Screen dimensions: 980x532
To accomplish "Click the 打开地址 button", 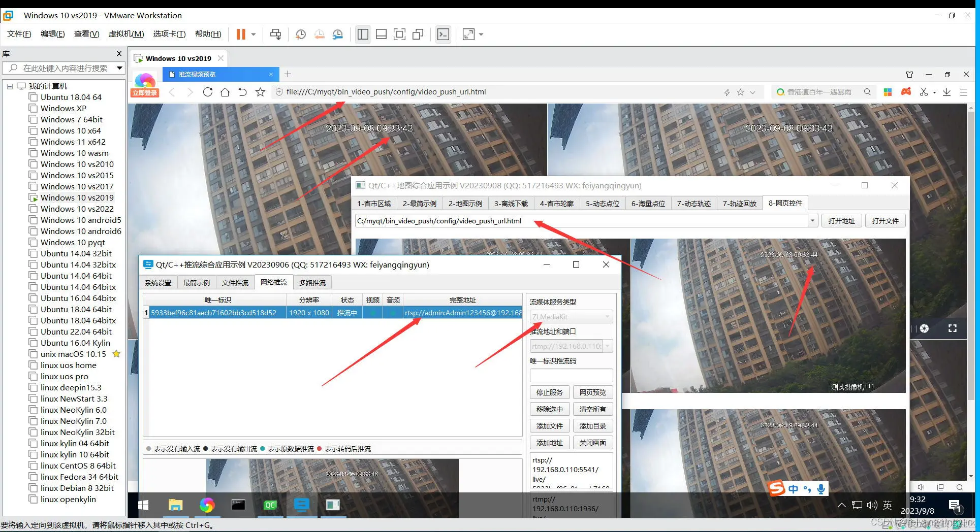I will pos(841,221).
